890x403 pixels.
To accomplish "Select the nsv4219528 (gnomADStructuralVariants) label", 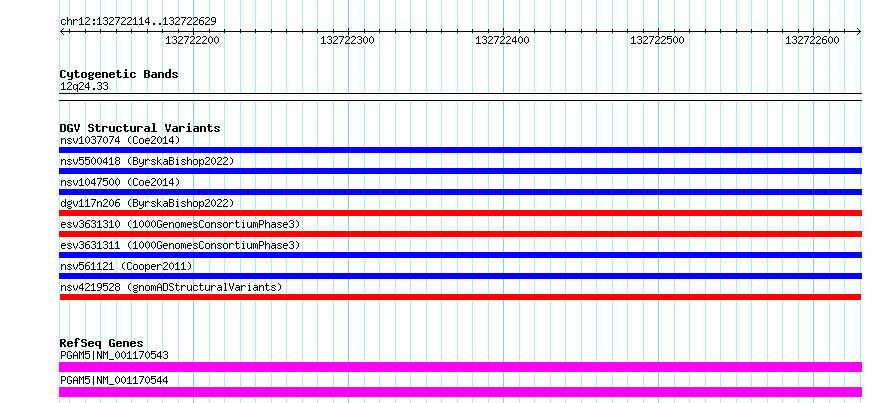I will [171, 287].
